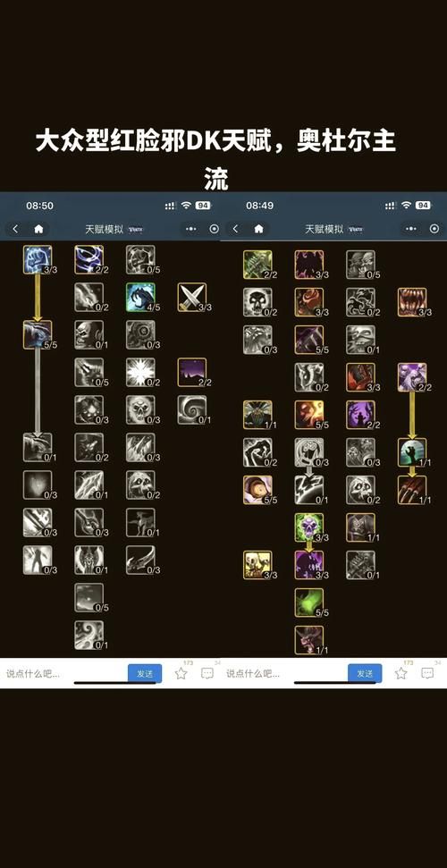Image resolution: width=447 pixels, height=868 pixels.
Task: Open the three-dots menu on the 08:50 screen
Action: click(x=191, y=229)
